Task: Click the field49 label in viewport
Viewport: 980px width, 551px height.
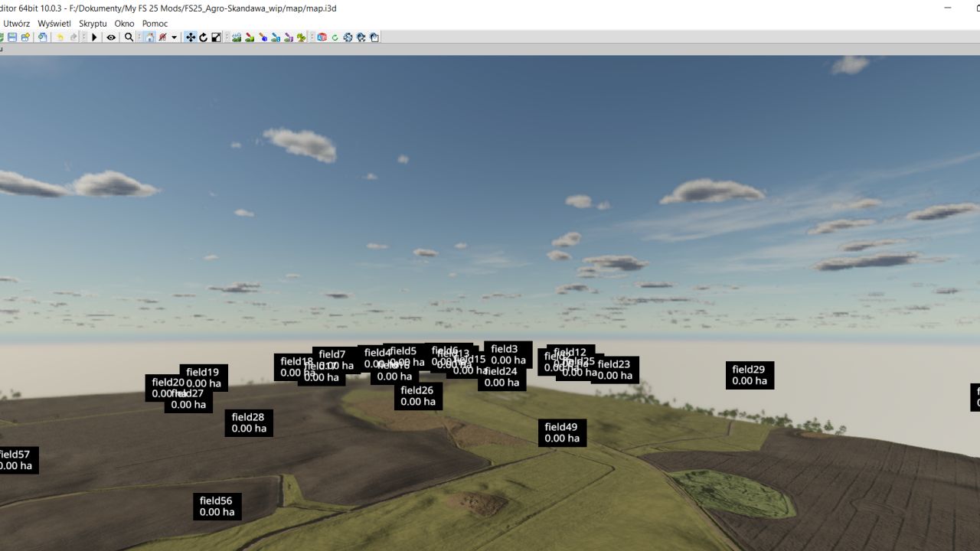Action: click(562, 432)
